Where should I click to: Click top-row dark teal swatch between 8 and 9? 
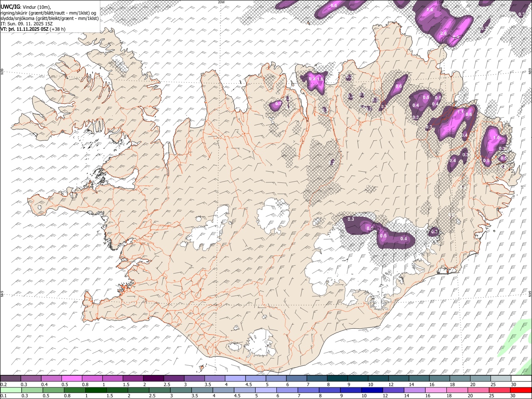[x=337, y=378]
